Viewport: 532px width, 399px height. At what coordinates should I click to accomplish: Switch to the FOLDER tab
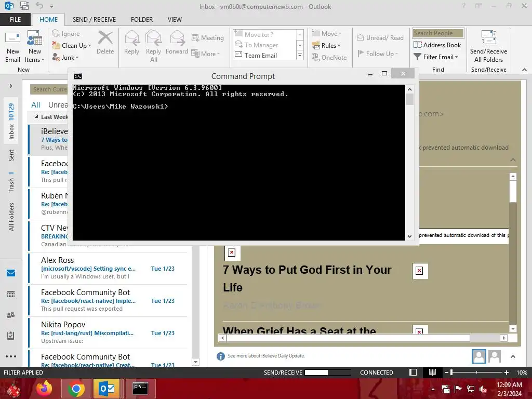pos(142,19)
